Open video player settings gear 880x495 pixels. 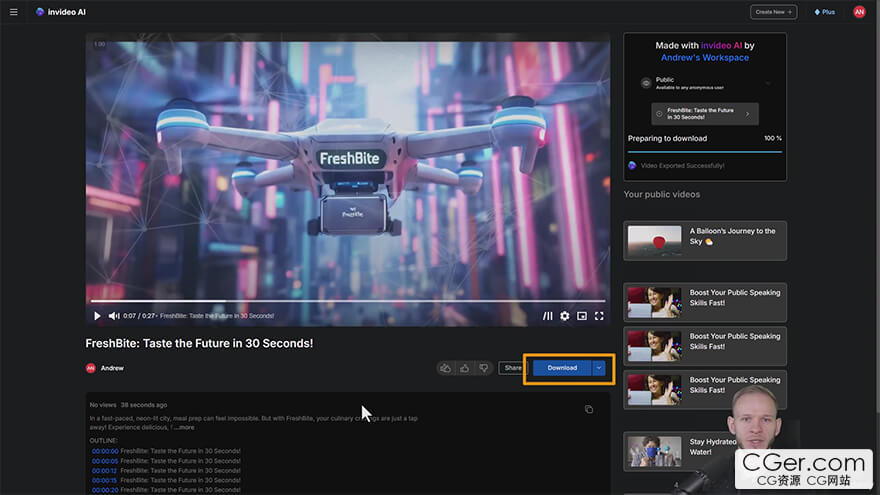click(565, 316)
